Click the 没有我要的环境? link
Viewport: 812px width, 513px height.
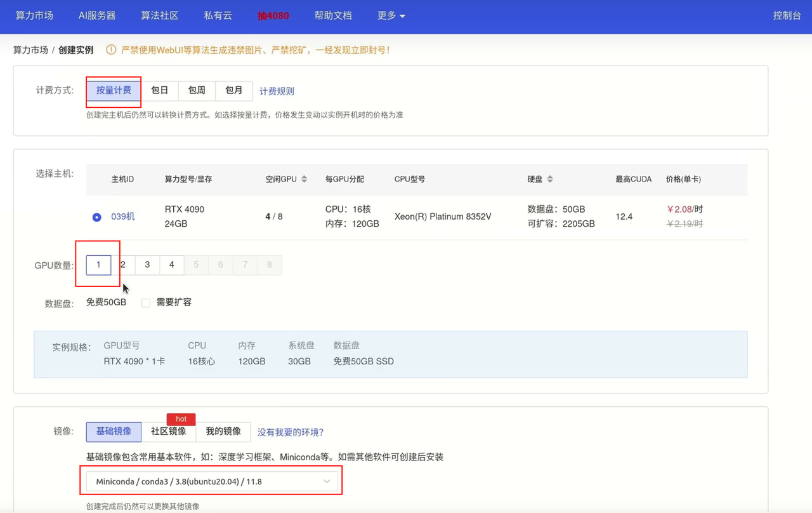pyautogui.click(x=291, y=432)
